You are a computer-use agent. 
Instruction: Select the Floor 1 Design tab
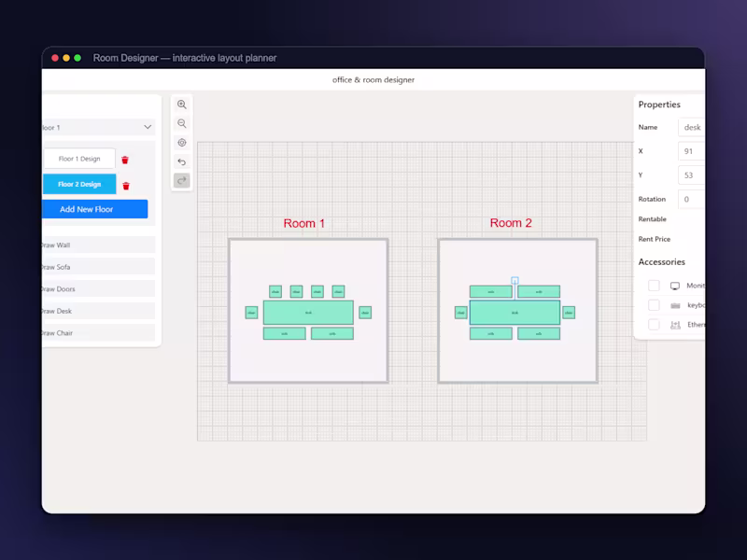(x=79, y=159)
